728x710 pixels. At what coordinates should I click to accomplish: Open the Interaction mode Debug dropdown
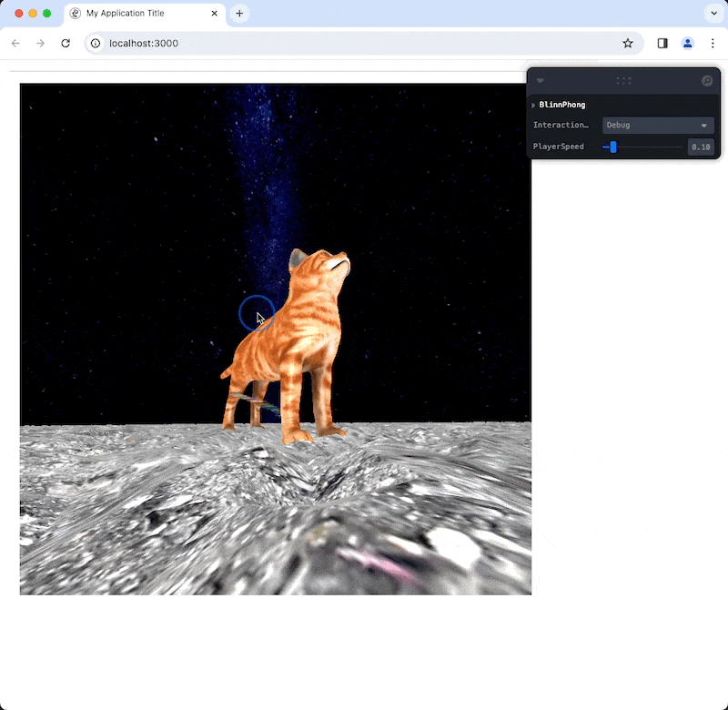coord(657,126)
